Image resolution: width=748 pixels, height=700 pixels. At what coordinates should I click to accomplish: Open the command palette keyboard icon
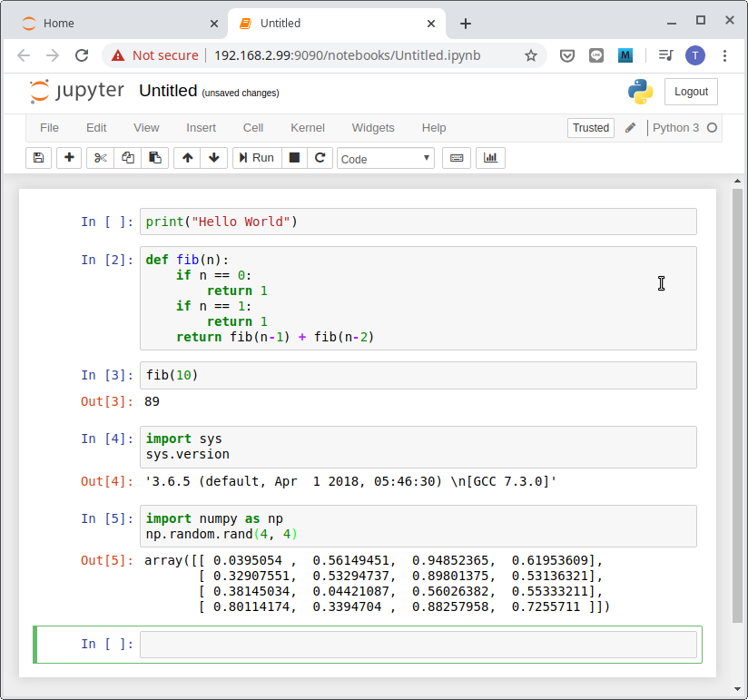pyautogui.click(x=457, y=158)
